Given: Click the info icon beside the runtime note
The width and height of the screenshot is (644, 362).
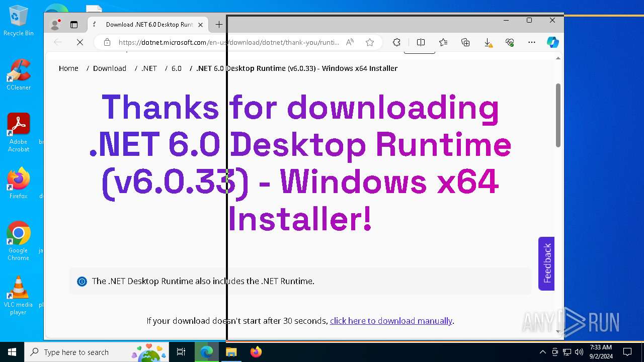Looking at the screenshot, I should pos(82,282).
